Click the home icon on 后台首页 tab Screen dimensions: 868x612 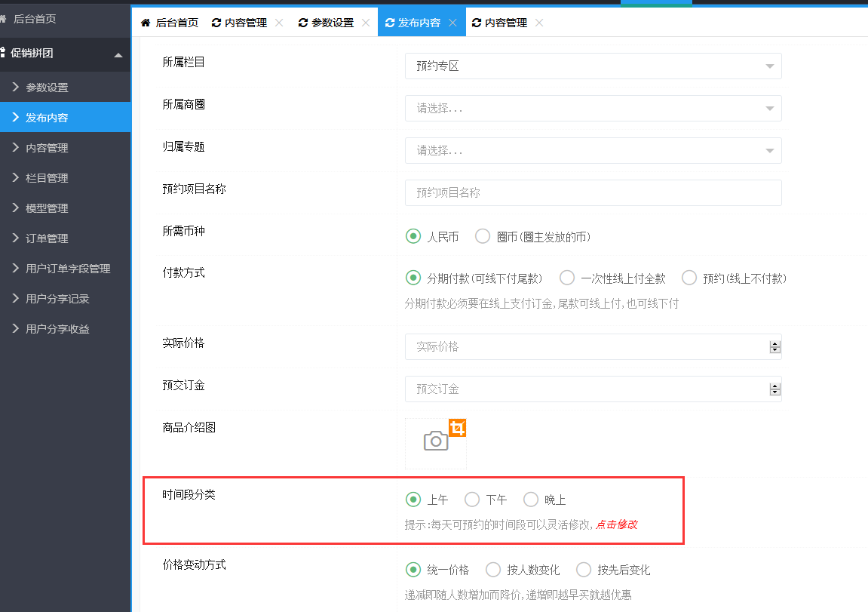[146, 23]
